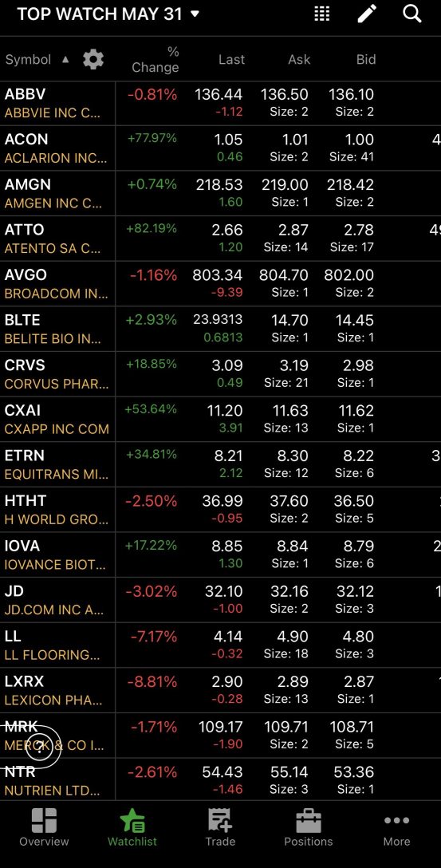The height and width of the screenshot is (868, 441).
Task: Toggle Symbol sort order arrow
Action: pyautogui.click(x=65, y=59)
